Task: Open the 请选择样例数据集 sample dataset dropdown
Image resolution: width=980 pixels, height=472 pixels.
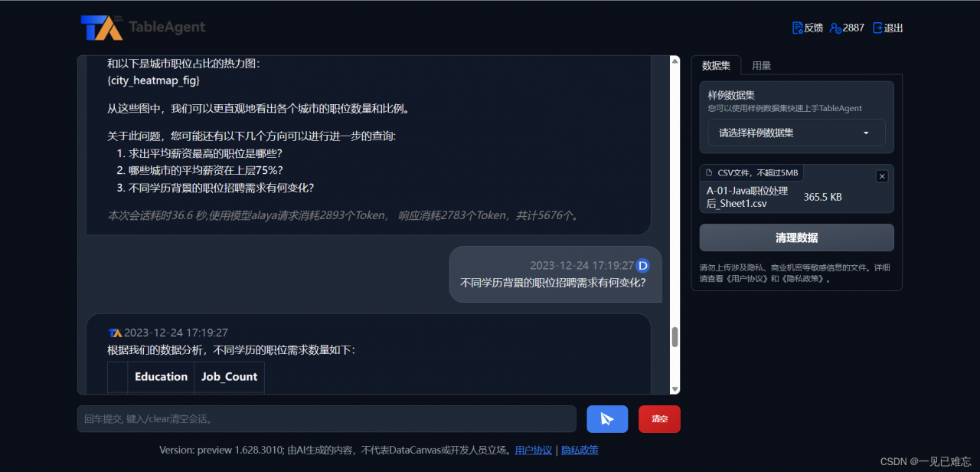Action: (x=796, y=133)
